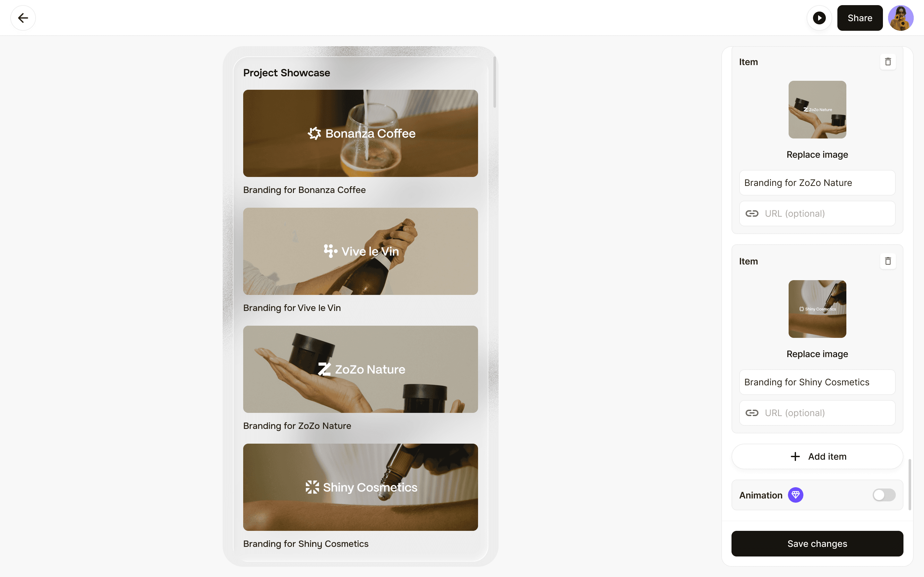Replace image for Shiny Cosmetics item
The width and height of the screenshot is (924, 577).
[817, 354]
